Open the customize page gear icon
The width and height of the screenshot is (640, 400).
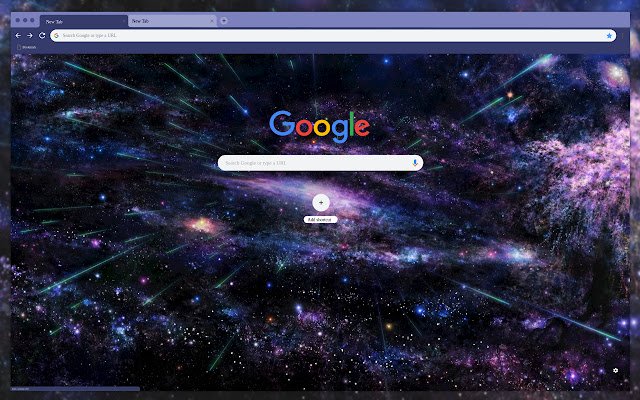616,370
